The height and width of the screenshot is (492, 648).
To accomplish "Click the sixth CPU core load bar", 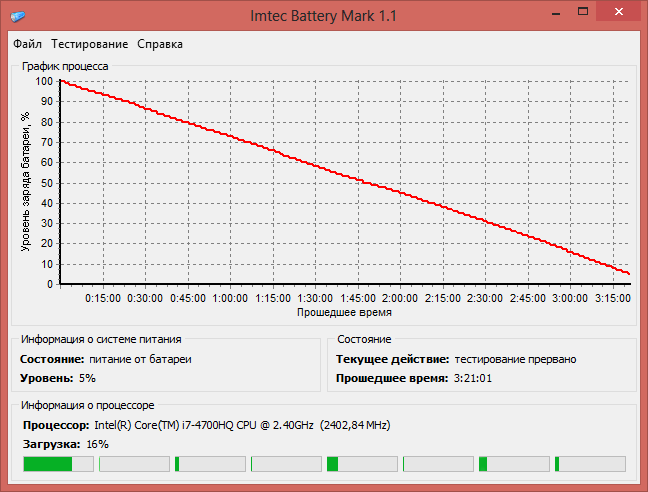I will coord(438,464).
